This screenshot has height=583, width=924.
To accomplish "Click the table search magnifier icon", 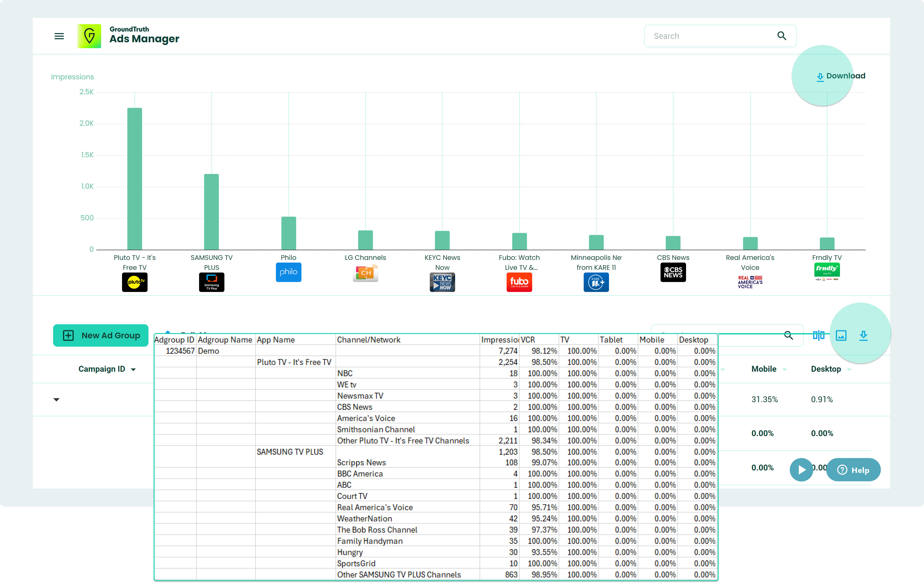I will tap(789, 335).
